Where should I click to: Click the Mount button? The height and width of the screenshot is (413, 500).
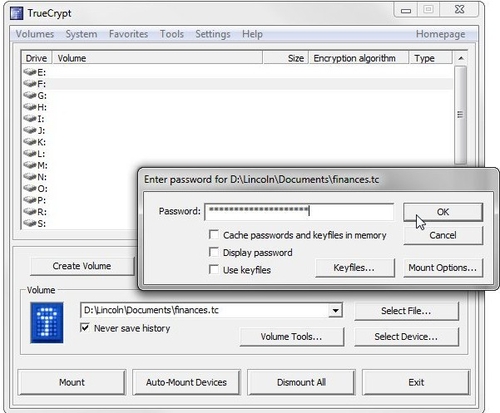click(72, 382)
